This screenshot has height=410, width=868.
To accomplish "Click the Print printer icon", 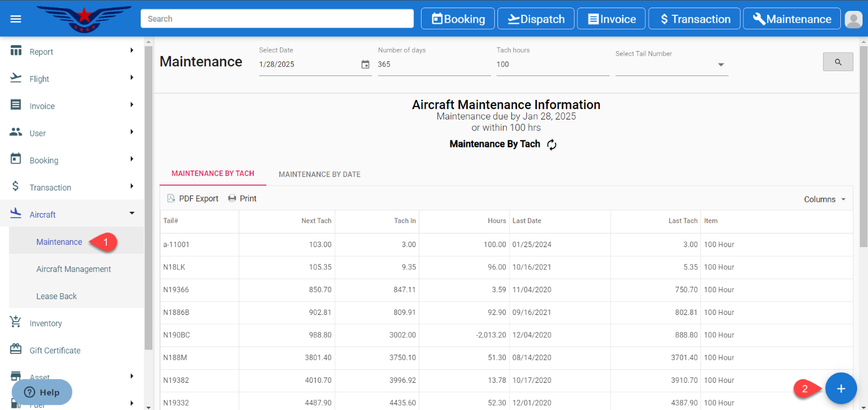I will (232, 199).
